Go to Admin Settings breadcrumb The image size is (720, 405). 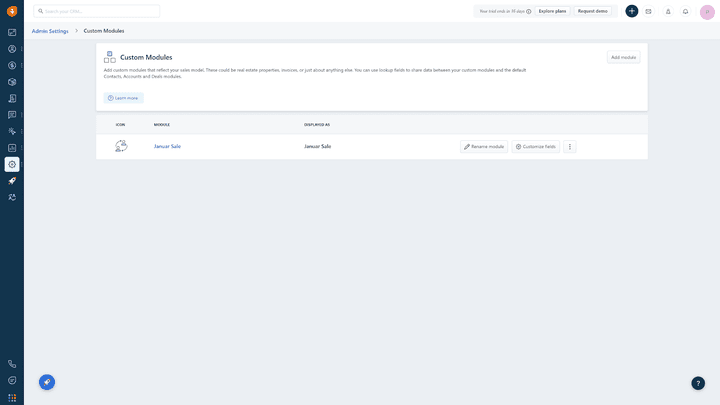[50, 31]
